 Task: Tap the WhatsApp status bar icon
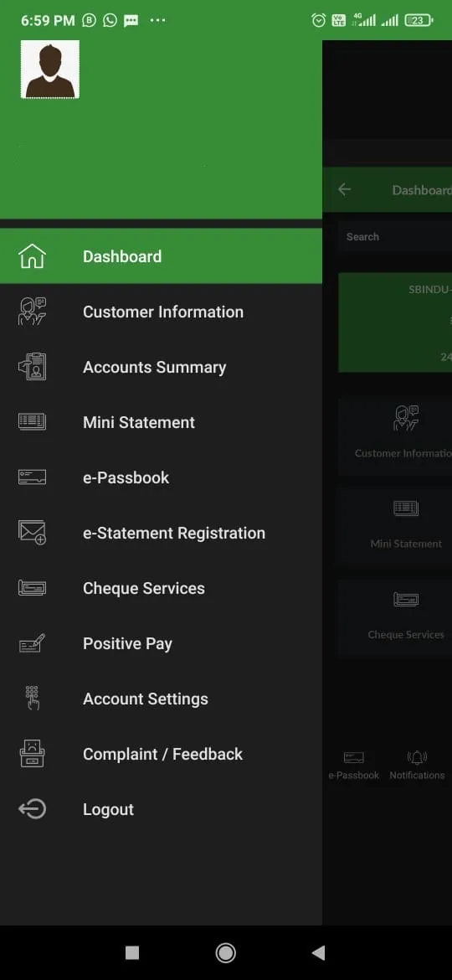click(110, 20)
